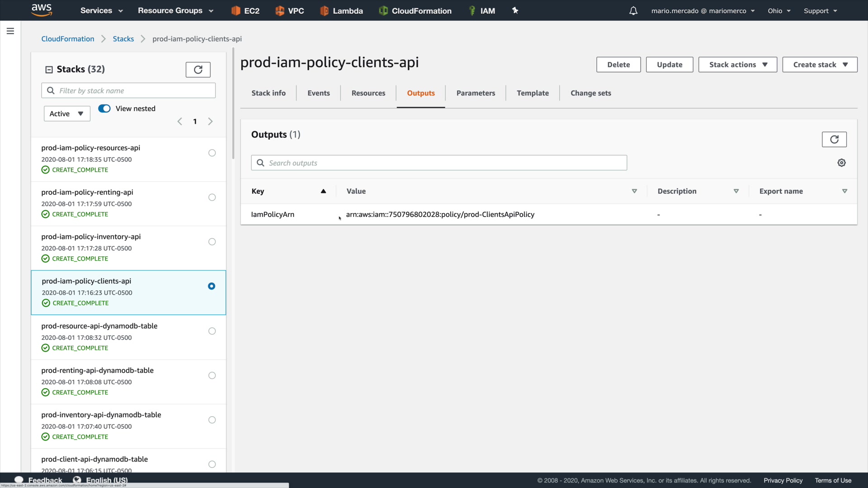868x488 pixels.
Task: Click the pin shortcuts icon
Action: (515, 10)
